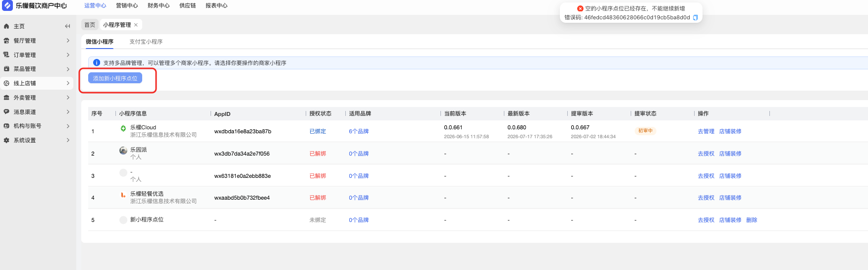The height and width of the screenshot is (270, 868).
Task: Click 删除 for 新小程序点位 row
Action: pyautogui.click(x=752, y=220)
